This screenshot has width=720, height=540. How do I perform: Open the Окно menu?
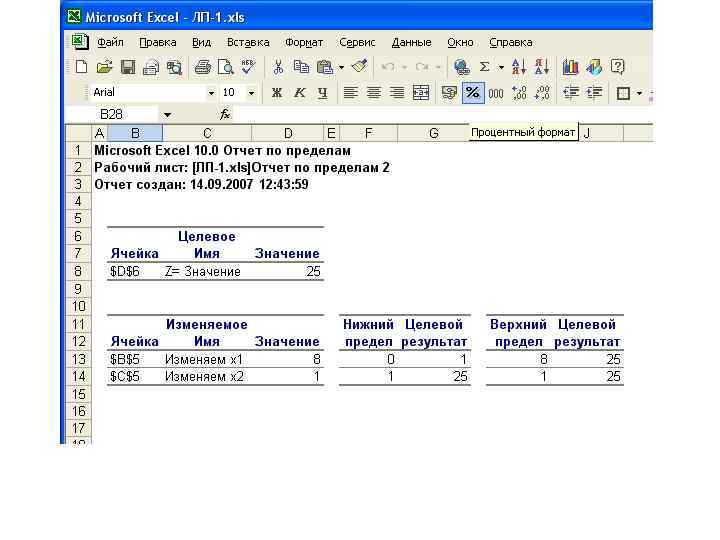(x=460, y=42)
